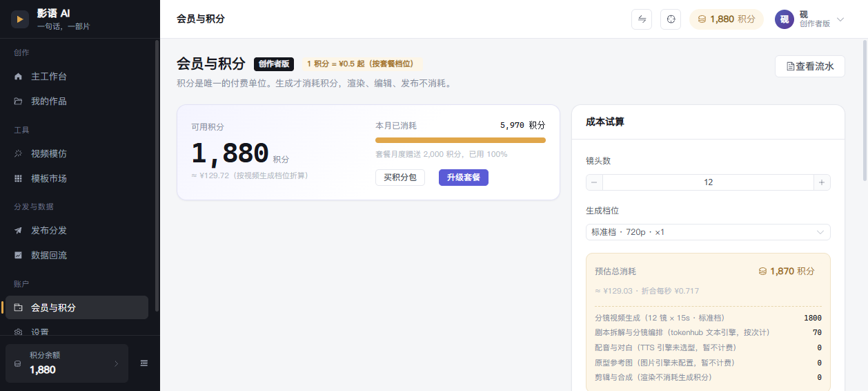Click the 分镜视频生成 cost row
This screenshot has height=391, width=868.
pos(708,318)
